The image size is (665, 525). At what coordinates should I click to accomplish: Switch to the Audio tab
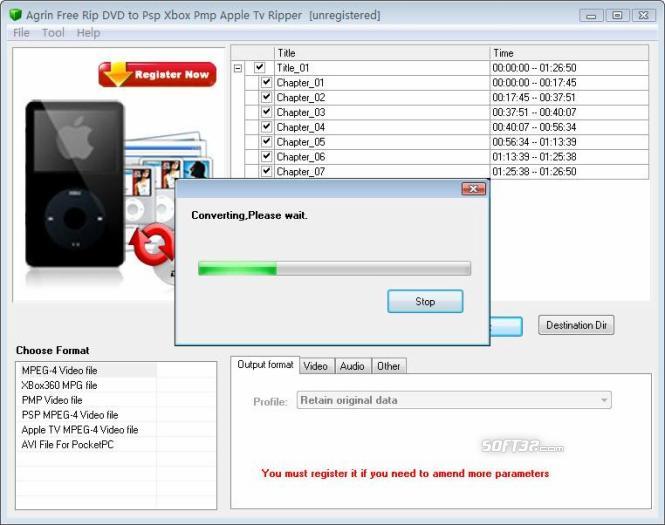(x=352, y=366)
